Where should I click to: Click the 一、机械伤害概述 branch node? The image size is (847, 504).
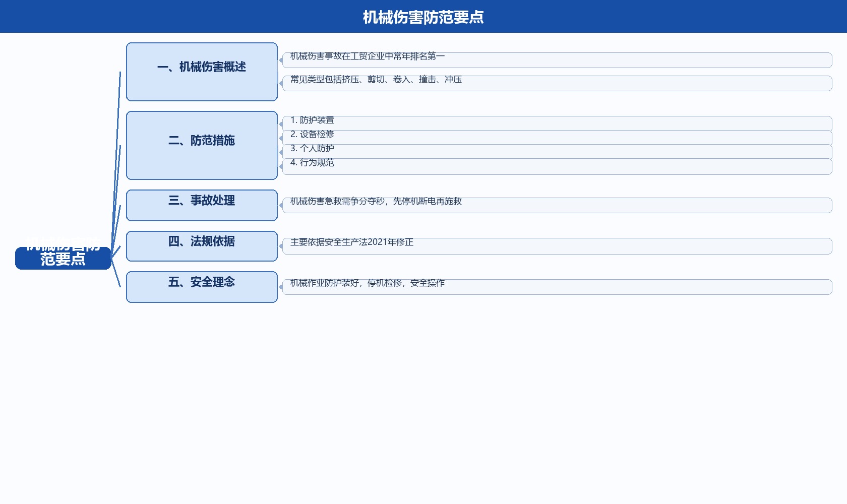(202, 72)
